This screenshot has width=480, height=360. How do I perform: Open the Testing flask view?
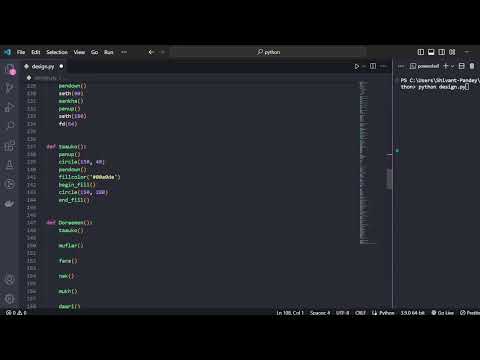tap(10, 165)
